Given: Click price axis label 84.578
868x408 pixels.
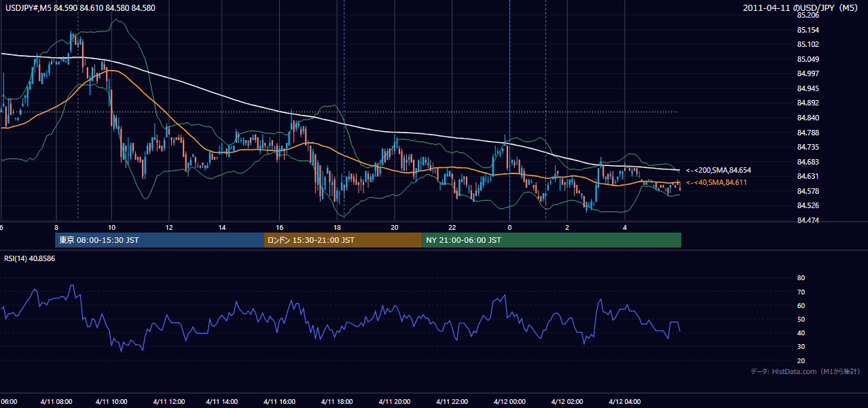Looking at the screenshot, I should tap(808, 191).
